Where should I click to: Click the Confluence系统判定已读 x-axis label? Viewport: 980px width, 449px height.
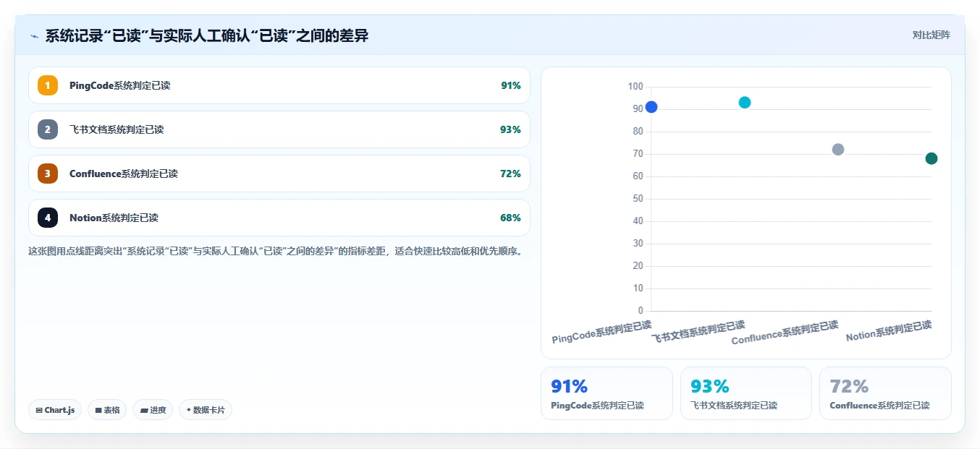tap(785, 332)
